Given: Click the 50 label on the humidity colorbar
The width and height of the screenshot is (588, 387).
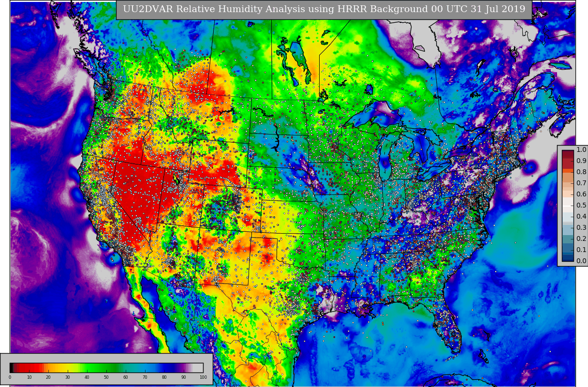Looking at the screenshot, I should point(106,377).
